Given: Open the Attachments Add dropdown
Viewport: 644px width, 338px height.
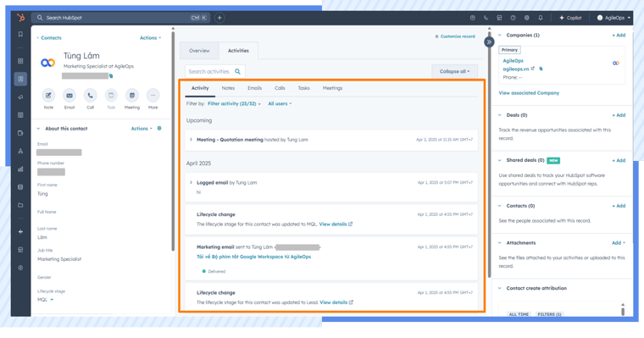Looking at the screenshot, I should coord(618,243).
